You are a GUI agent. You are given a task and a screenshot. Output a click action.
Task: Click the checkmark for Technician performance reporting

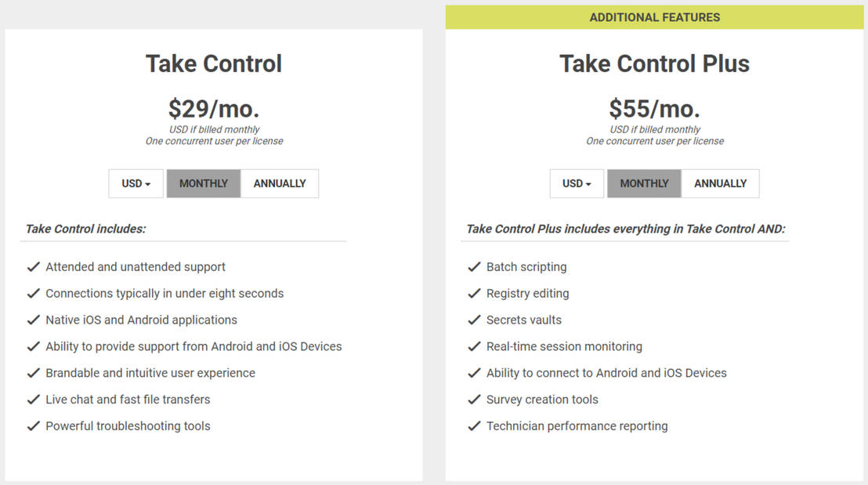pyautogui.click(x=475, y=425)
